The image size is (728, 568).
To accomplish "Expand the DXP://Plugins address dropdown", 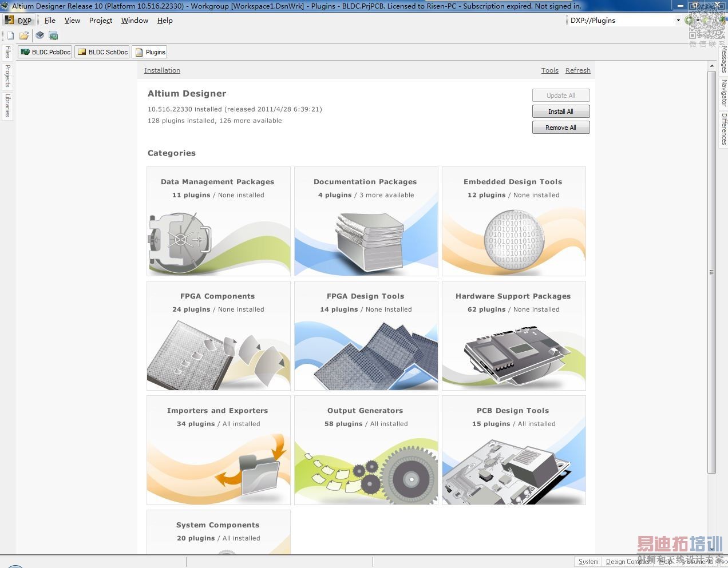I will pos(678,21).
